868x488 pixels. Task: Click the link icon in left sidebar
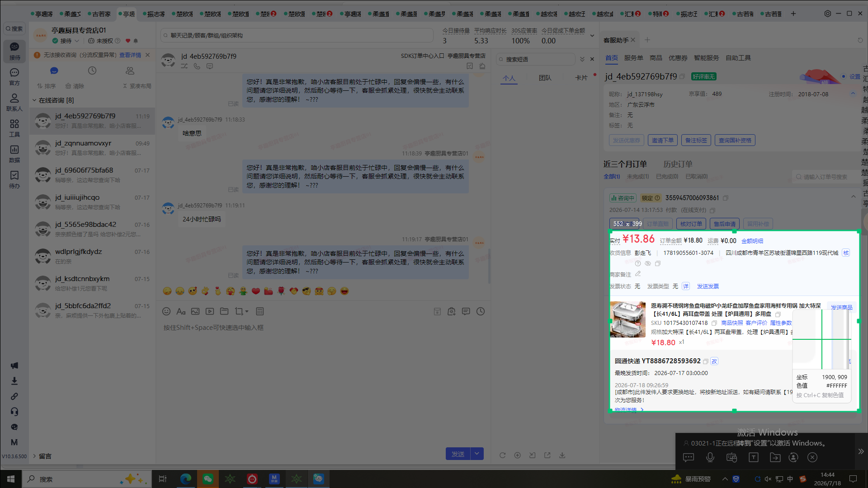(x=14, y=396)
